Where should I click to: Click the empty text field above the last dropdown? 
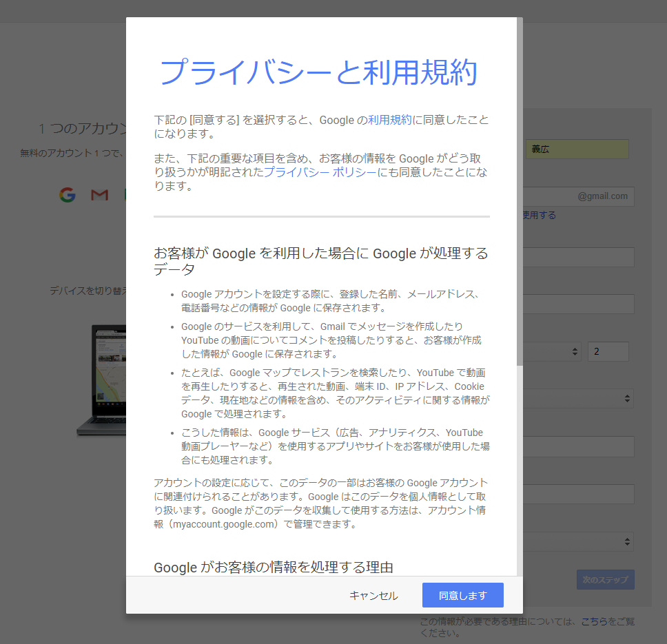[x=579, y=494]
